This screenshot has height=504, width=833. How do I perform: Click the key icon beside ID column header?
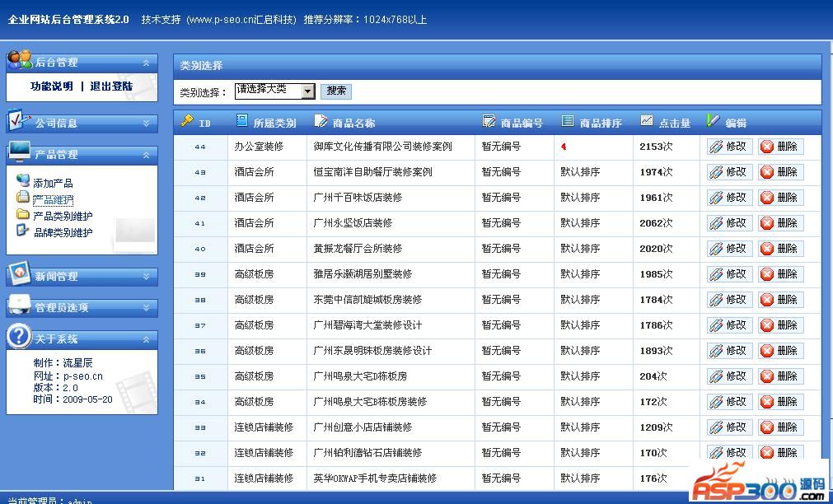point(187,122)
